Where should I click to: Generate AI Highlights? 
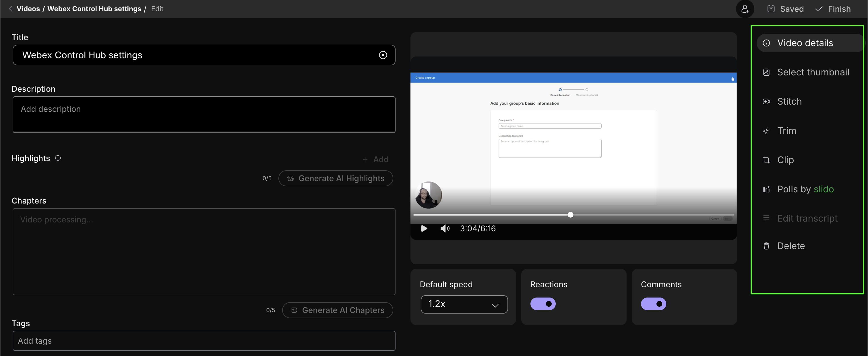click(336, 178)
